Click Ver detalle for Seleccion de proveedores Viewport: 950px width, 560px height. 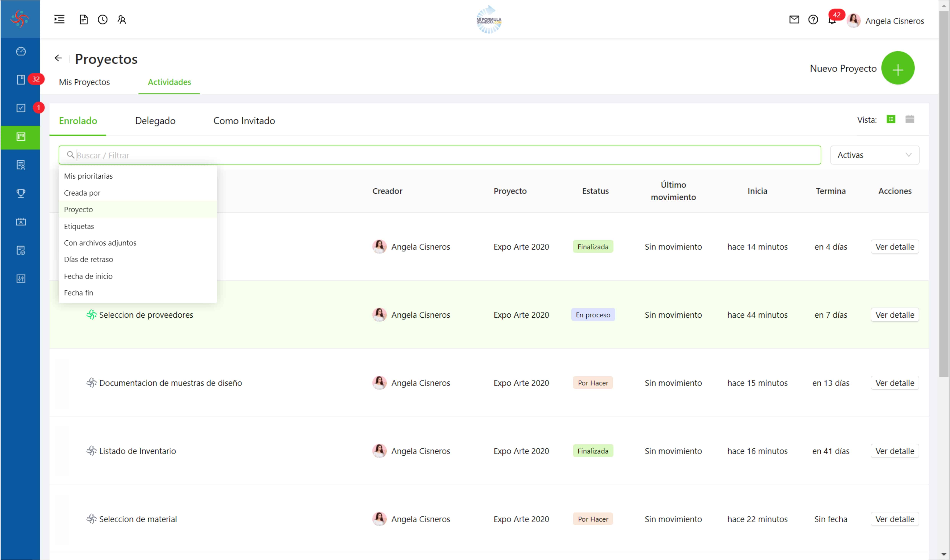[x=894, y=315]
